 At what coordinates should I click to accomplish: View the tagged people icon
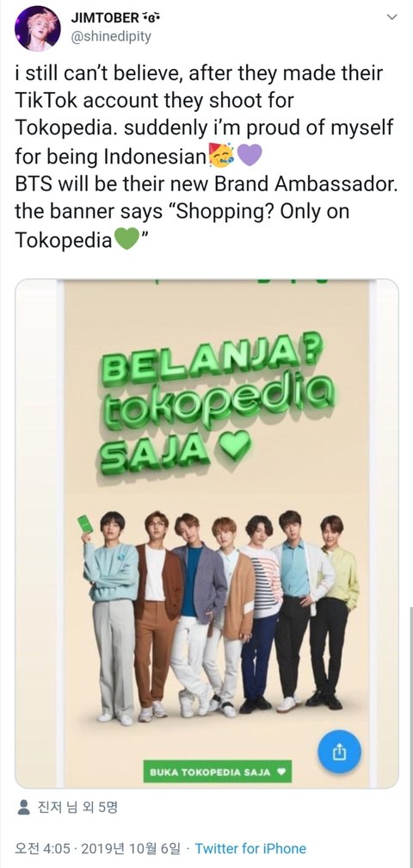(23, 807)
